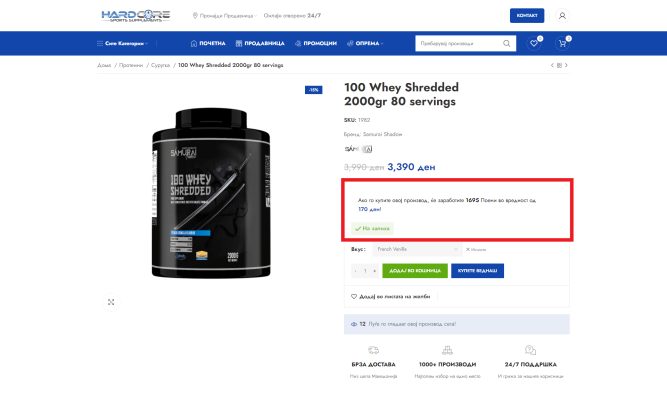Go to the ПОЧЕТНА menu item

pos(208,43)
